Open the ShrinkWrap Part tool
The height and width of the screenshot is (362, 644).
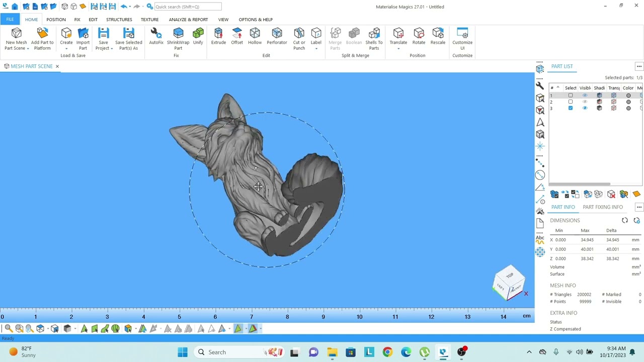(x=178, y=39)
